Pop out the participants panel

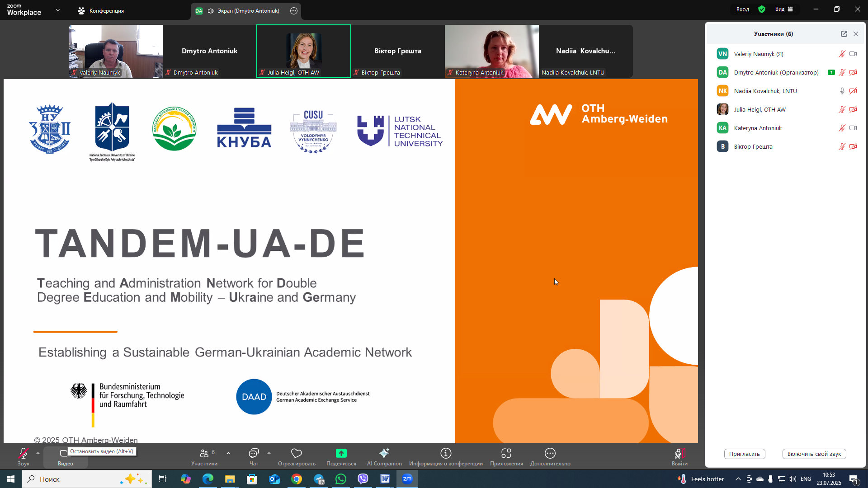tap(844, 34)
